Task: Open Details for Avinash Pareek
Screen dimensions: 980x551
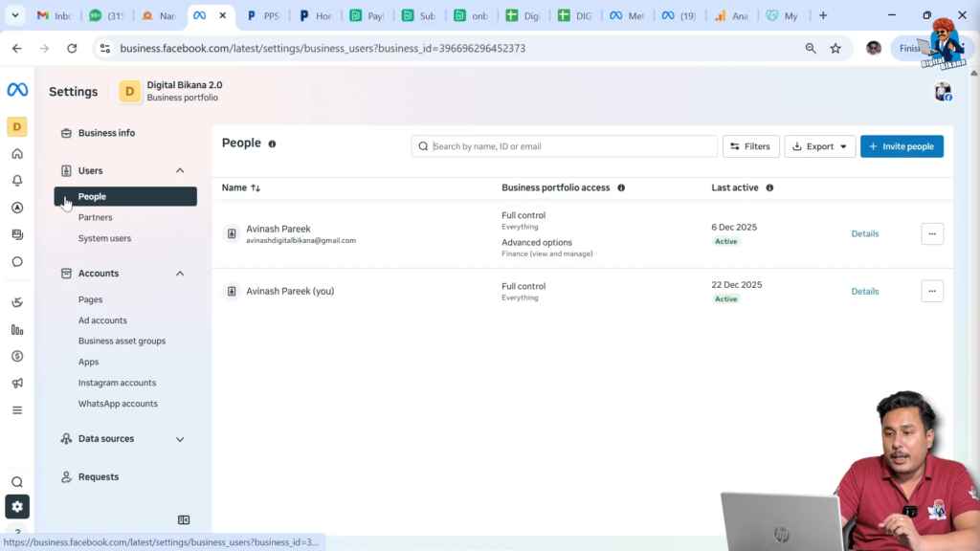Action: 864,233
